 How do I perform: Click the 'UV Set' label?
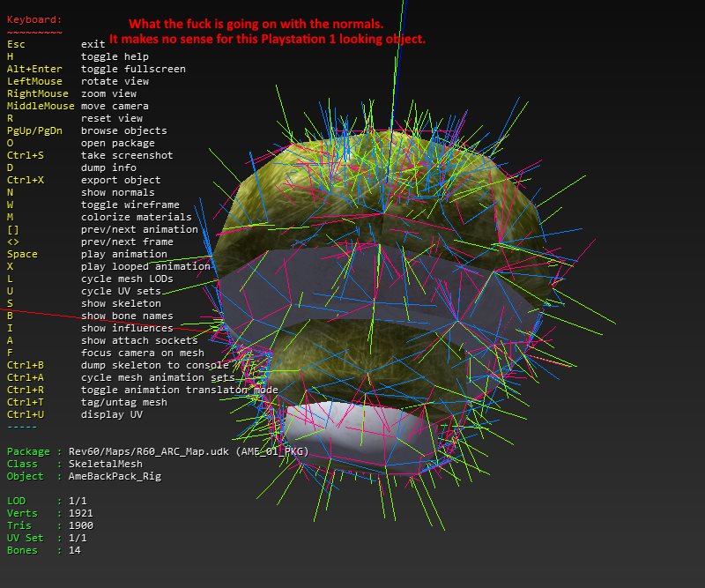(x=26, y=538)
